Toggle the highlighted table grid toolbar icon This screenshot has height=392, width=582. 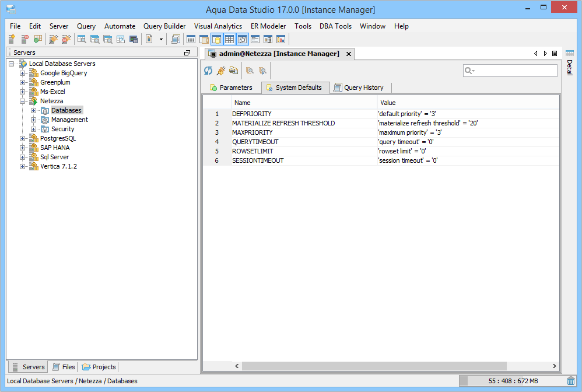tap(229, 39)
